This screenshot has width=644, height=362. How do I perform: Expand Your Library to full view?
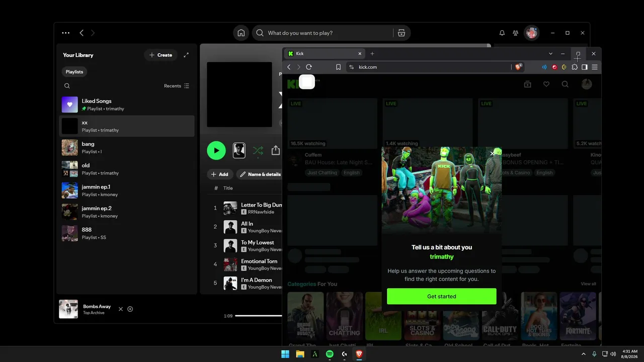[186, 55]
